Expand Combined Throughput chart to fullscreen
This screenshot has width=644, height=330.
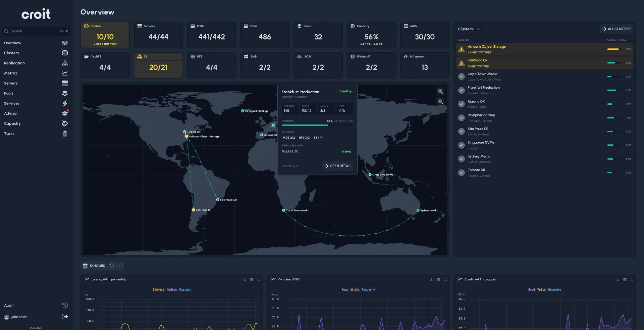632,279
